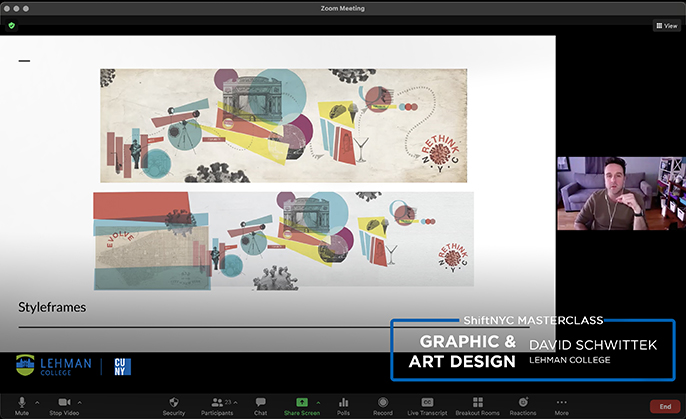686x419 pixels.
Task: Click the Lehman College logo
Action: 53,366
